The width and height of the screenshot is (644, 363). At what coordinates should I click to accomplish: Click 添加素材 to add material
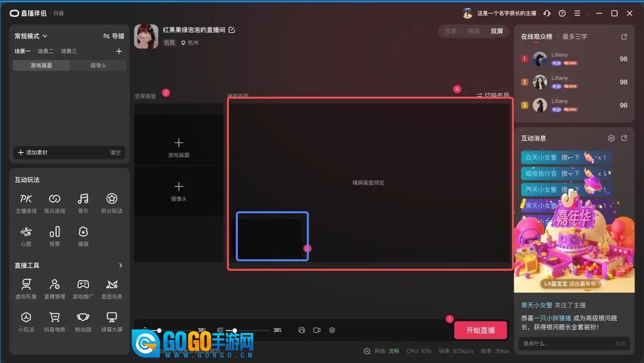click(x=33, y=153)
